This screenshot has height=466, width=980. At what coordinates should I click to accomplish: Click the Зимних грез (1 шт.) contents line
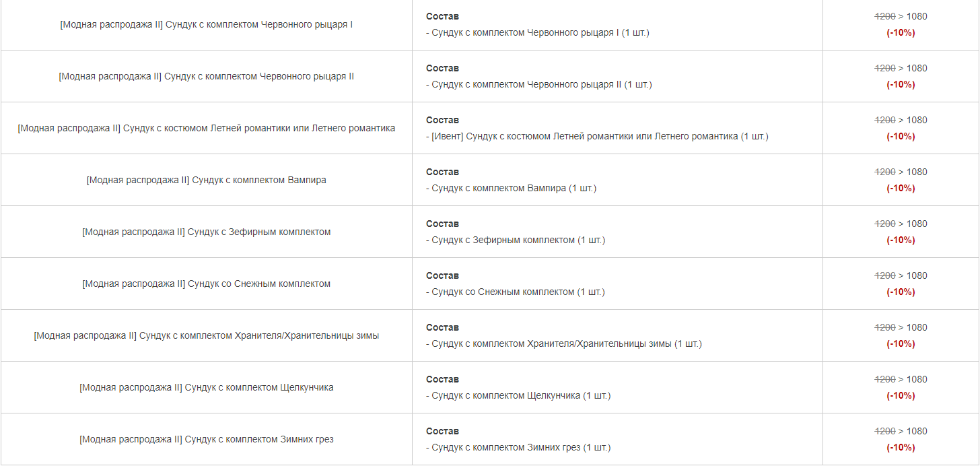(x=518, y=447)
